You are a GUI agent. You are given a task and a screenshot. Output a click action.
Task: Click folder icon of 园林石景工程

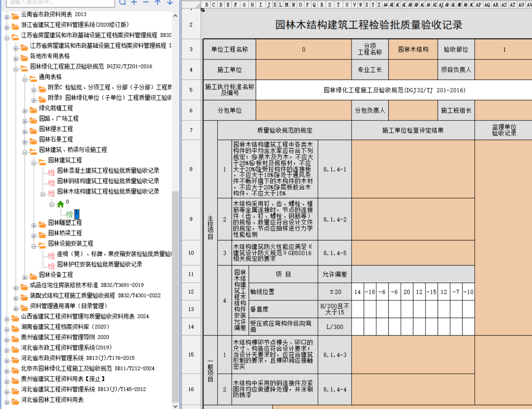(33, 141)
